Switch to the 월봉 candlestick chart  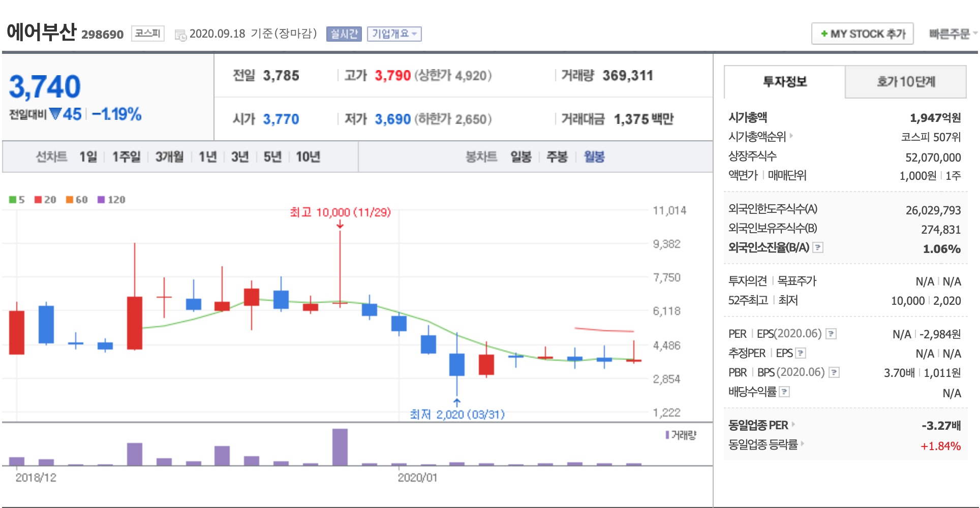tap(594, 157)
